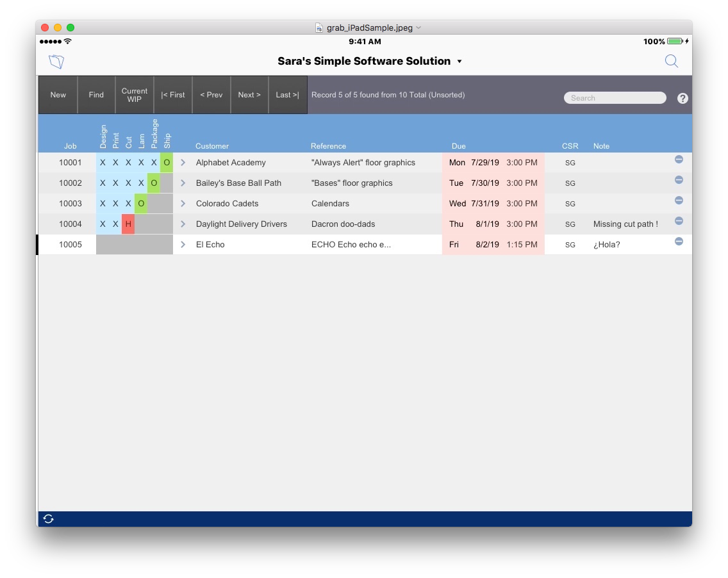Toggle Ship status O for job 10001
The height and width of the screenshot is (578, 728).
[x=167, y=163]
